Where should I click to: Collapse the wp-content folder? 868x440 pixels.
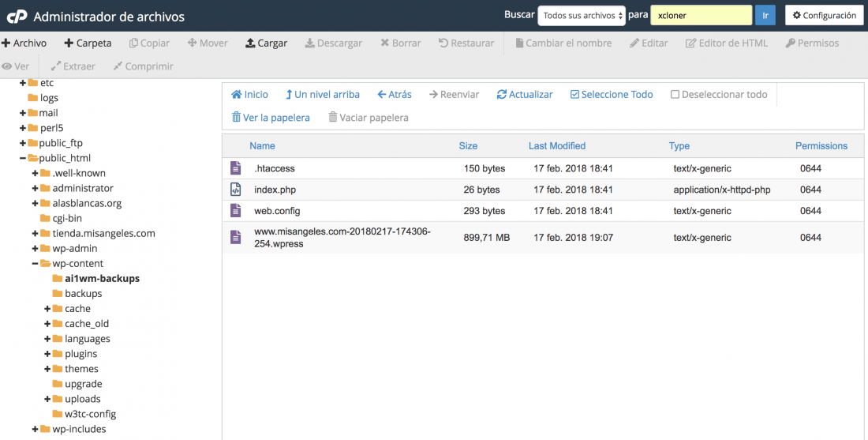coord(36,264)
